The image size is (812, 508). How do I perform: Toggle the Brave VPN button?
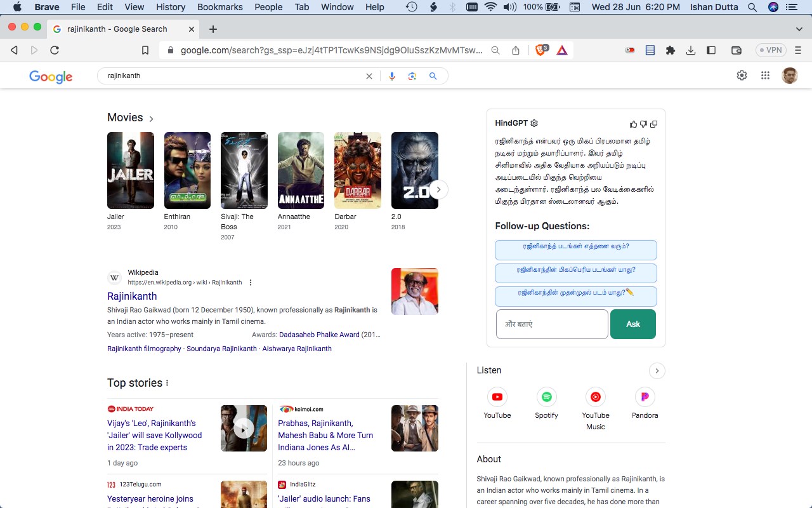coord(771,50)
